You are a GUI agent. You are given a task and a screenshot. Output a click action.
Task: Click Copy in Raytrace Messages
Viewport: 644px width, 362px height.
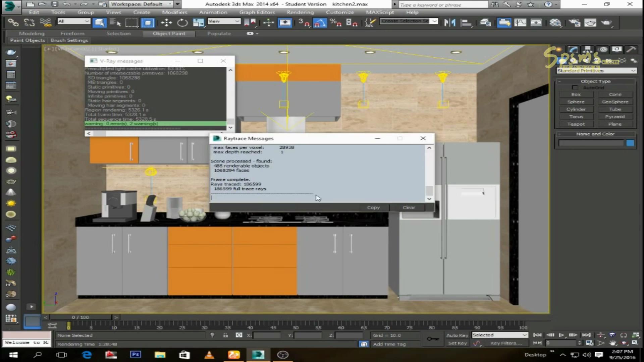tap(373, 207)
